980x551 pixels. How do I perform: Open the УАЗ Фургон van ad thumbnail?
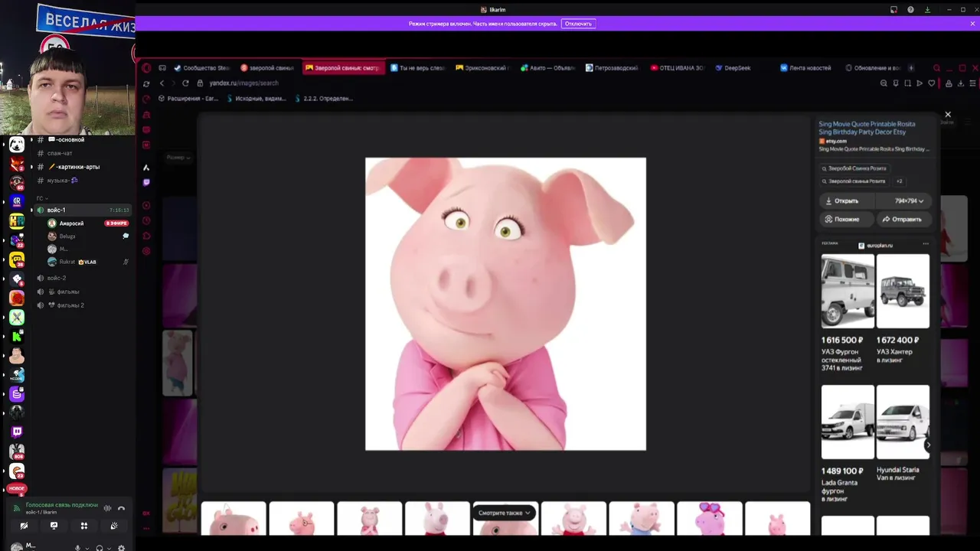click(848, 291)
